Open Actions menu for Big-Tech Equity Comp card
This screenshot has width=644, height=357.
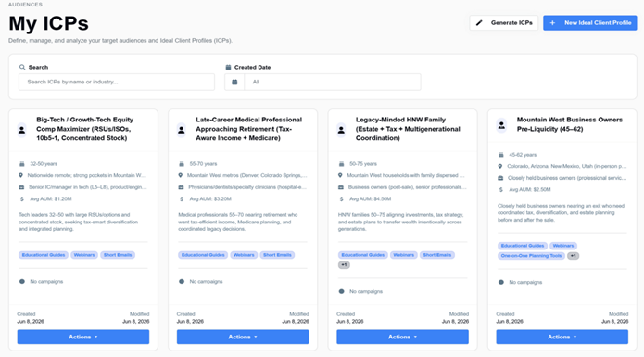pyautogui.click(x=83, y=337)
